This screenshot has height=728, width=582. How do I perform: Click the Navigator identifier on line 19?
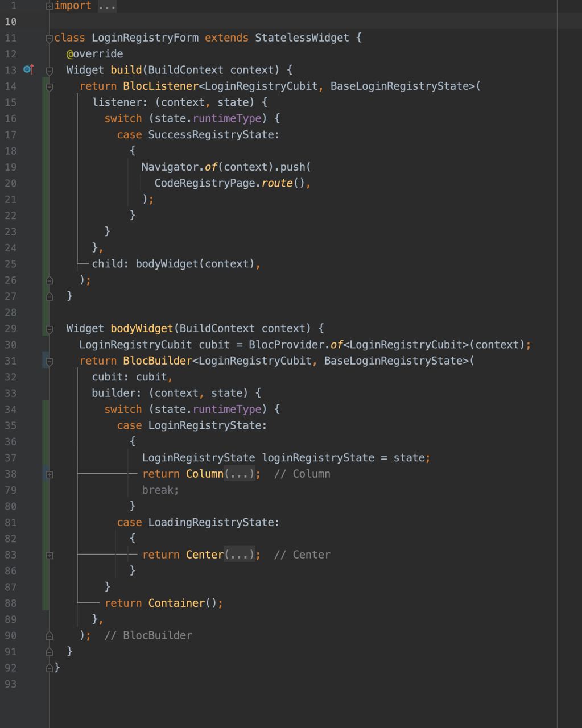tap(170, 167)
